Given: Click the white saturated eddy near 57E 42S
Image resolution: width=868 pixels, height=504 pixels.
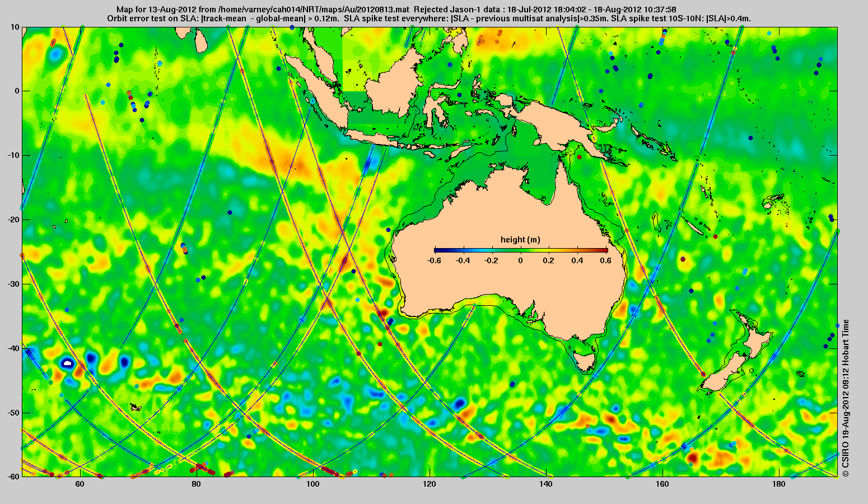Looking at the screenshot, I should (x=68, y=363).
